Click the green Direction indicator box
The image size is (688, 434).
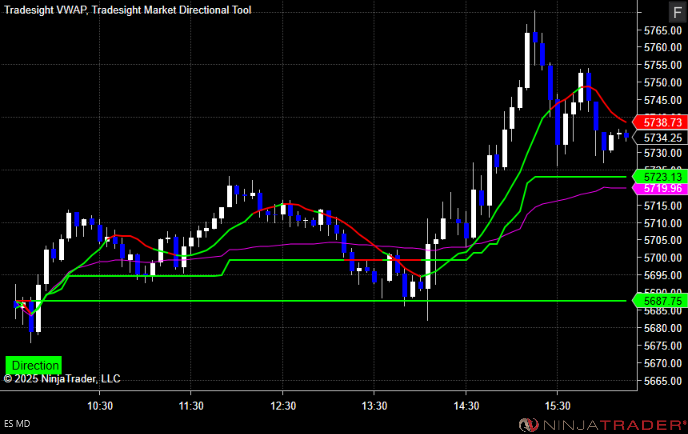33,365
